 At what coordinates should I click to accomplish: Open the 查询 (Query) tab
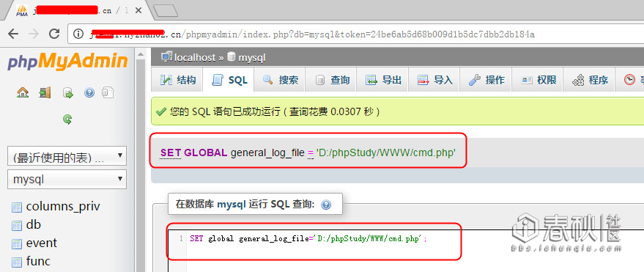tap(331, 80)
